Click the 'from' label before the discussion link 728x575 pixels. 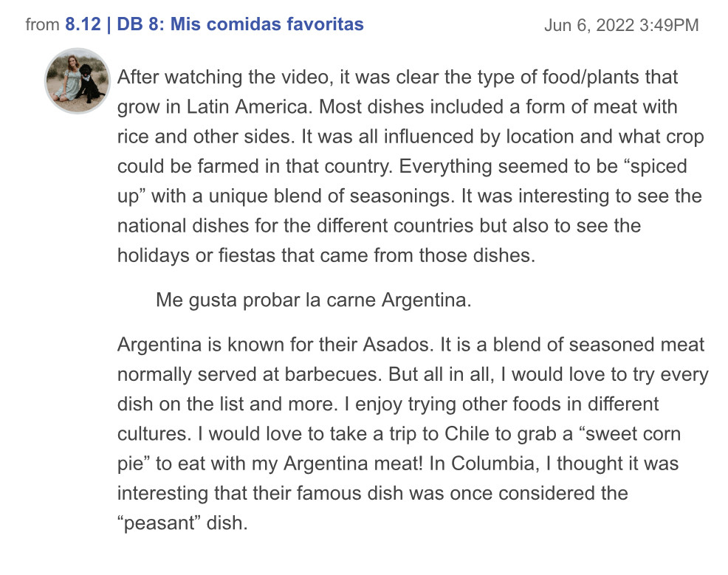tap(42, 24)
